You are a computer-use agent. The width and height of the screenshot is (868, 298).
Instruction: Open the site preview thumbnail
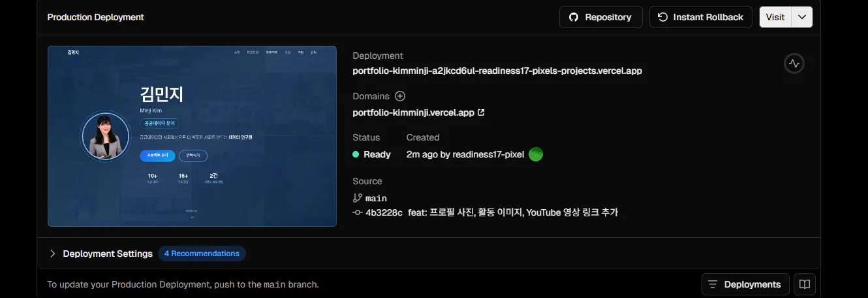[x=192, y=136]
